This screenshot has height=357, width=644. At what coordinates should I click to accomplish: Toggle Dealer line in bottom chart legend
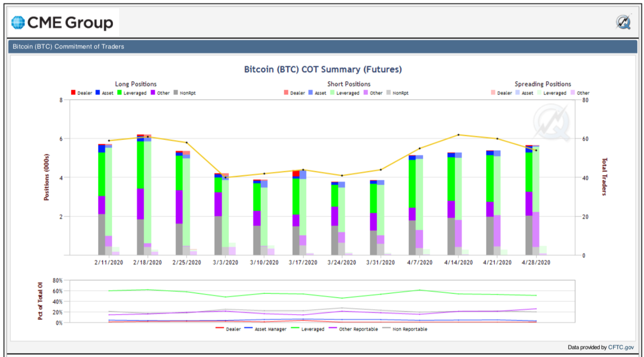click(228, 329)
